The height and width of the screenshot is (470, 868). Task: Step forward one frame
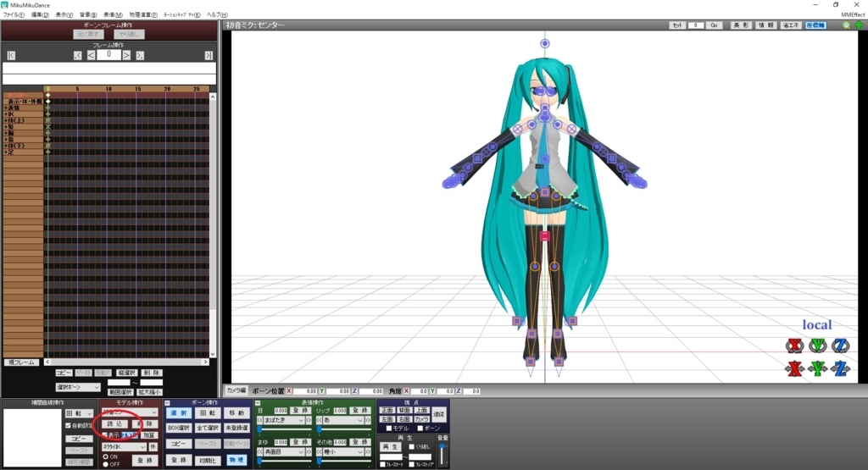tap(126, 55)
